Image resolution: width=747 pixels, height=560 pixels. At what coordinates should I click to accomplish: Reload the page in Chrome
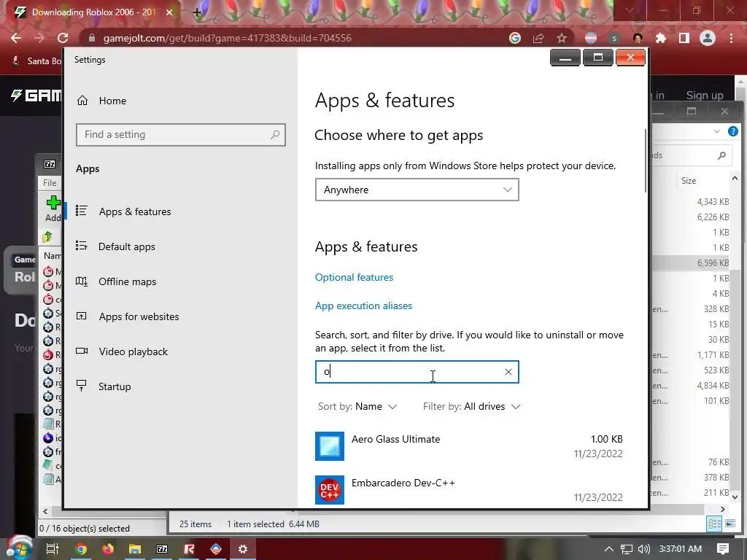click(63, 38)
